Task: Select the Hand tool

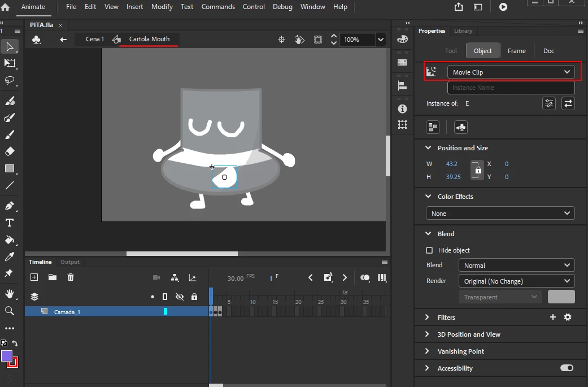Action: pyautogui.click(x=10, y=294)
